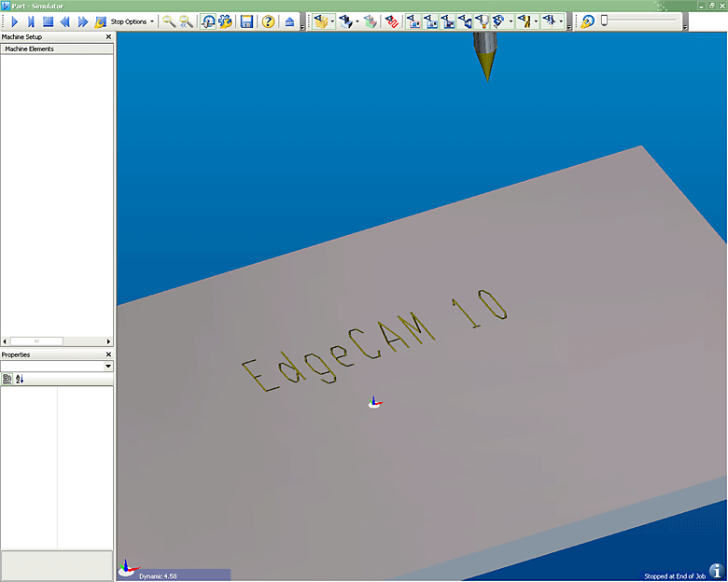
Task: Open the curved tool view dropdown arrow
Action: 511,21
